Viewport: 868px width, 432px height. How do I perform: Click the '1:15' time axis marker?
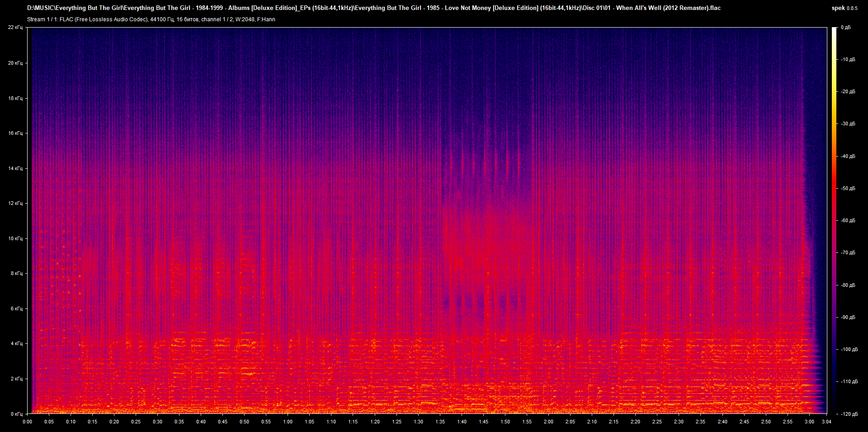pyautogui.click(x=353, y=422)
